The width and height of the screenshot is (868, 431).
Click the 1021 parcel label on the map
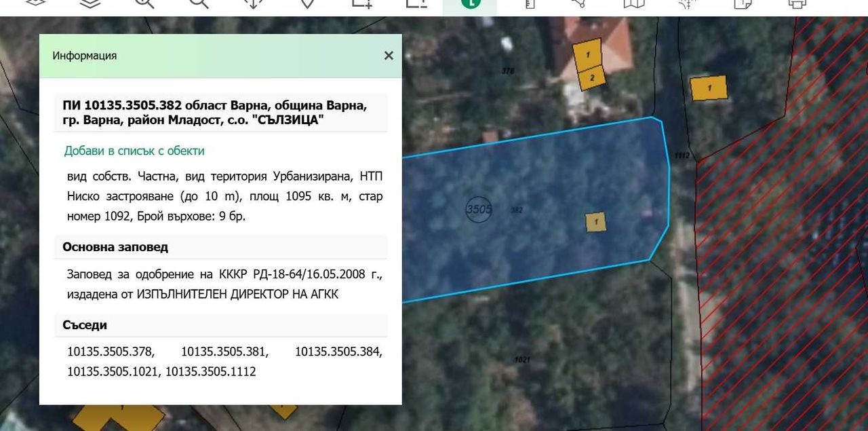point(522,359)
